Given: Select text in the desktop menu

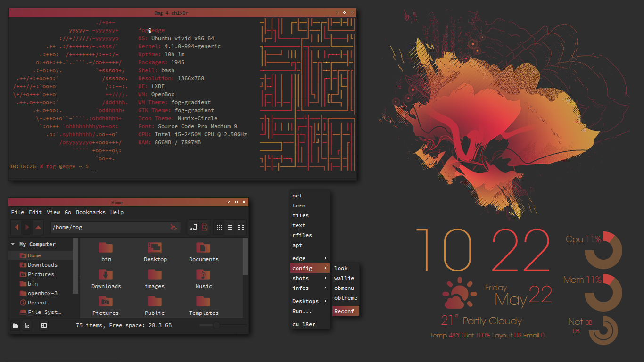Looking at the screenshot, I should (309, 225).
